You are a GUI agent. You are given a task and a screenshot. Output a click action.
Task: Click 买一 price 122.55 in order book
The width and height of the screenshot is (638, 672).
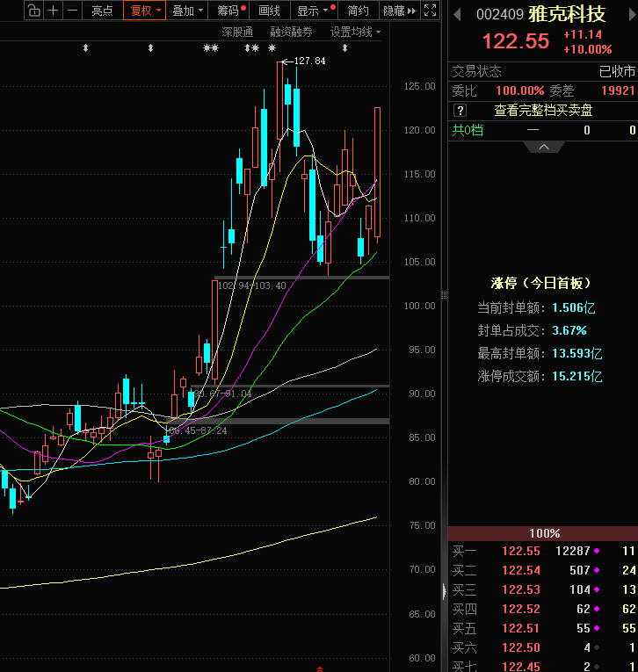coord(521,551)
